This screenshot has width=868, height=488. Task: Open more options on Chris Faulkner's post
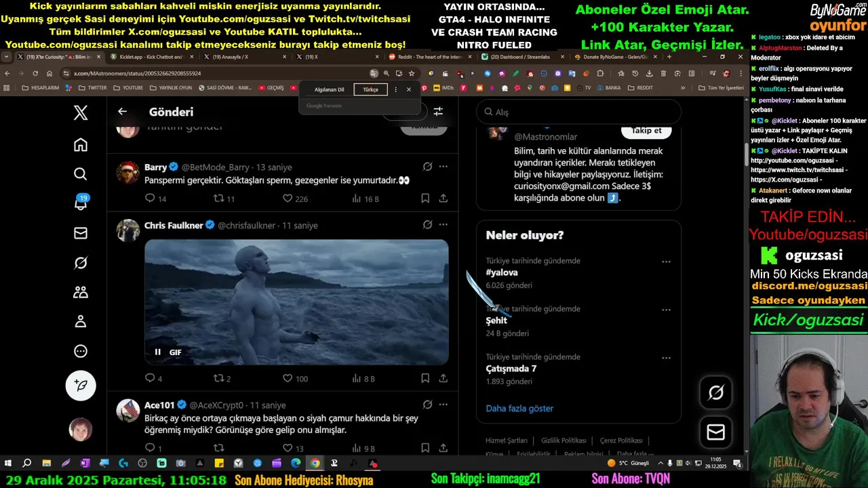point(443,225)
